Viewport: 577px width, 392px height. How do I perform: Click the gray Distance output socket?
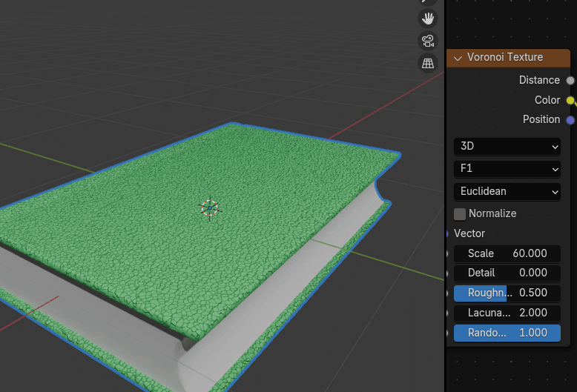point(570,81)
